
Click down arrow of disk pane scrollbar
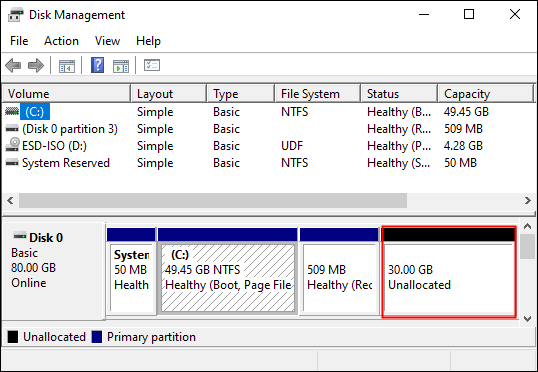(x=527, y=318)
